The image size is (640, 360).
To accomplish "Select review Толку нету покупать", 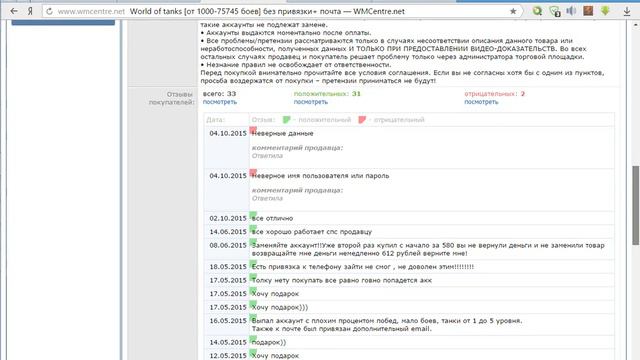I will coord(342,280).
